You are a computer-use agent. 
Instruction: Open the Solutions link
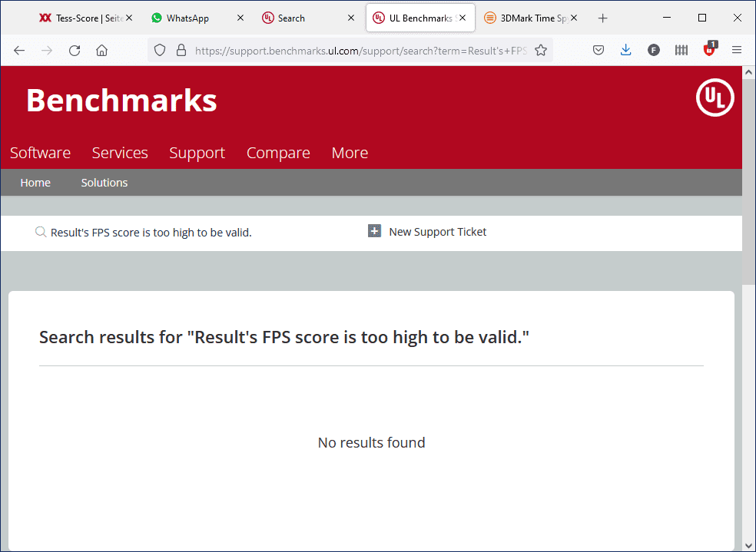(104, 183)
